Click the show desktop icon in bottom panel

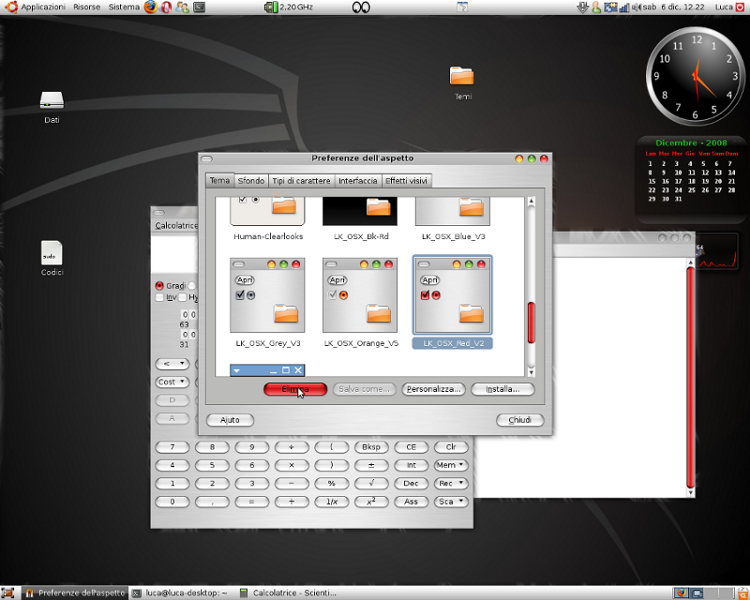click(x=8, y=593)
